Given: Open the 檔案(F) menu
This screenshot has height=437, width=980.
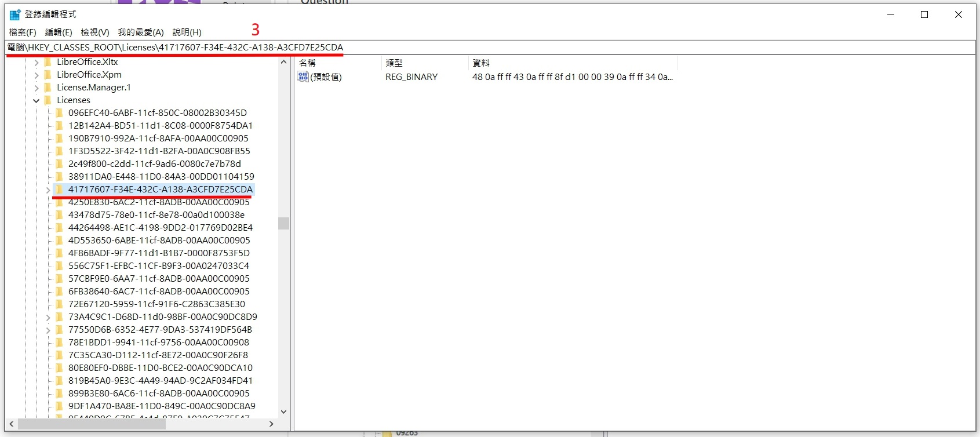Looking at the screenshot, I should 23,32.
